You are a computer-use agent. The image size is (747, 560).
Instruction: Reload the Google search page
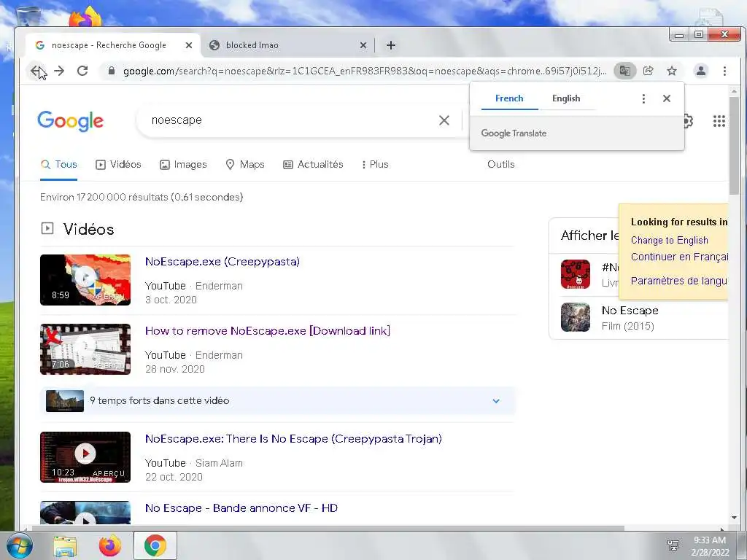click(x=82, y=71)
